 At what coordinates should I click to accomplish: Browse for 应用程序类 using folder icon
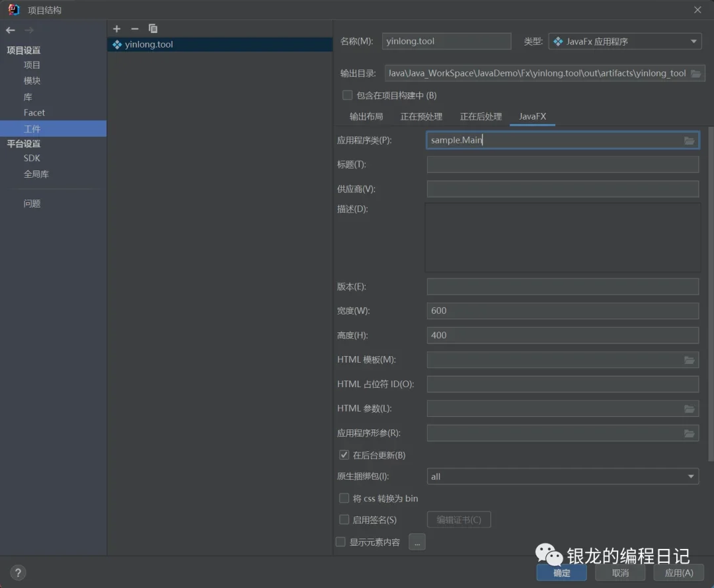pos(690,140)
